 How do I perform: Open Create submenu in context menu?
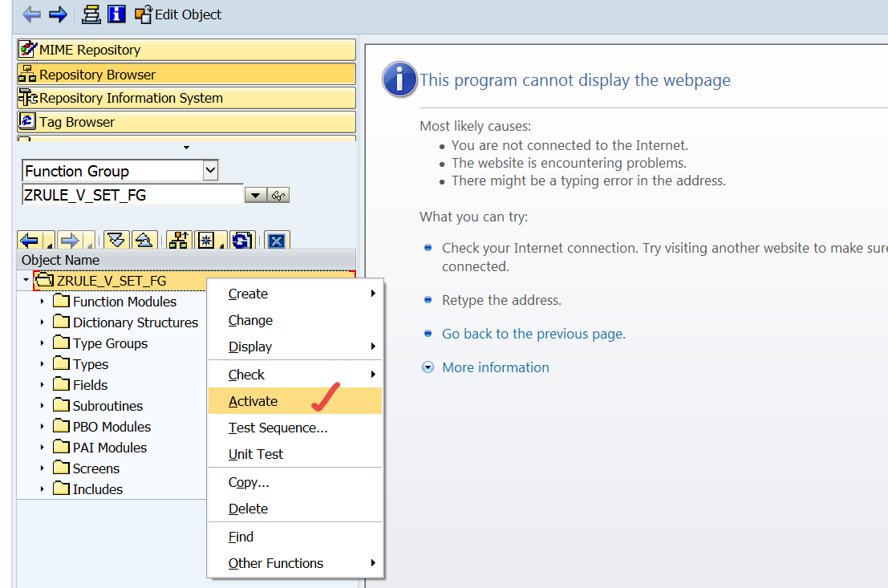click(x=295, y=294)
